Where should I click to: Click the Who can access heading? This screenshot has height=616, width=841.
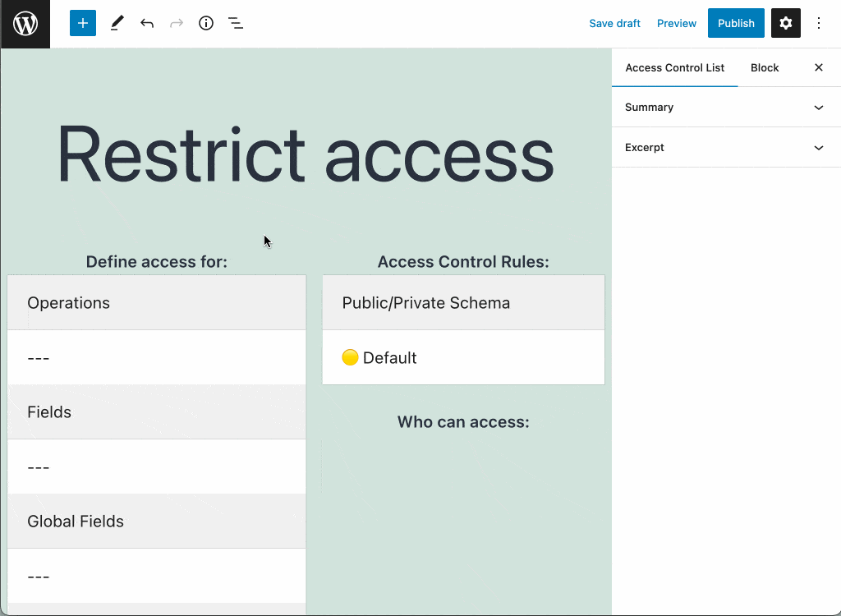463,422
